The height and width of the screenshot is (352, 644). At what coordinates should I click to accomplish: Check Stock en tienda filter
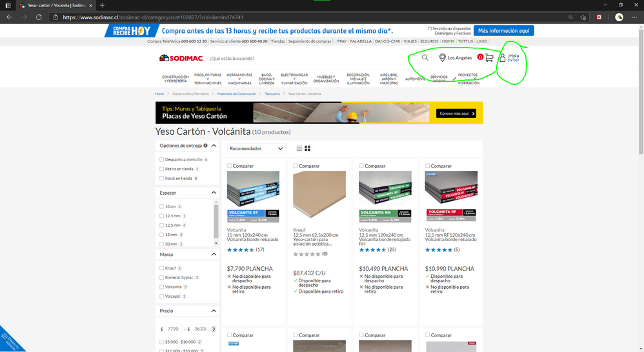pos(161,179)
